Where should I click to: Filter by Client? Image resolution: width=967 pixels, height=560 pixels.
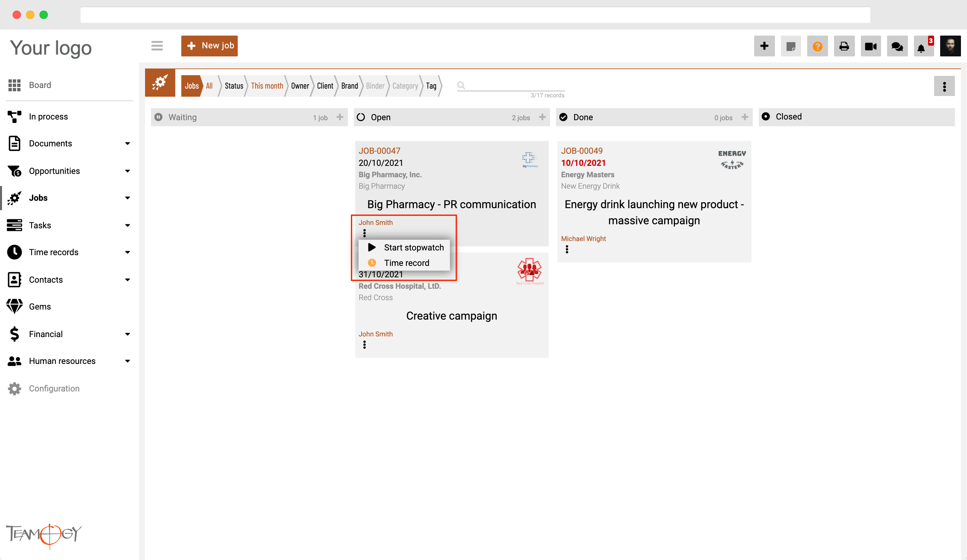coord(325,86)
